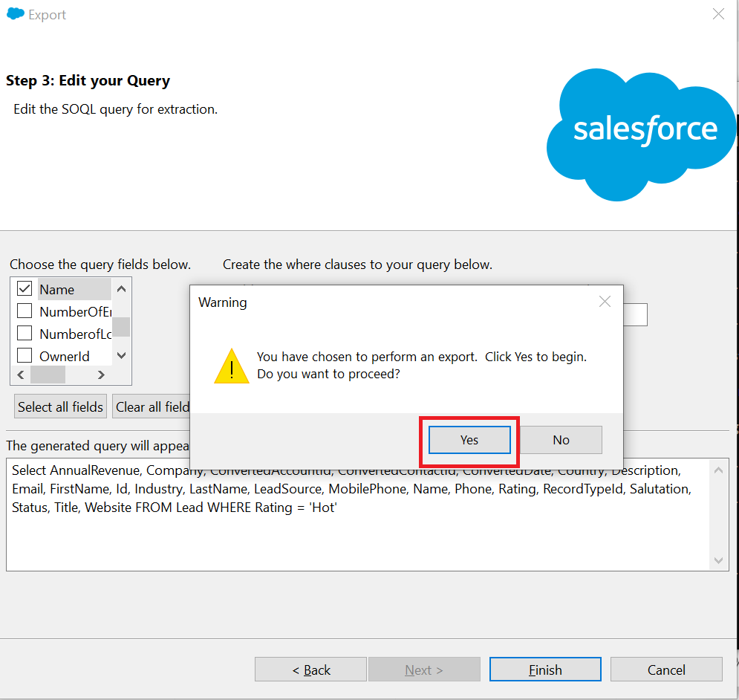Screen dimensions: 739x700
Task: Click the Salesforce cloud icon in title bar
Action: tap(15, 13)
